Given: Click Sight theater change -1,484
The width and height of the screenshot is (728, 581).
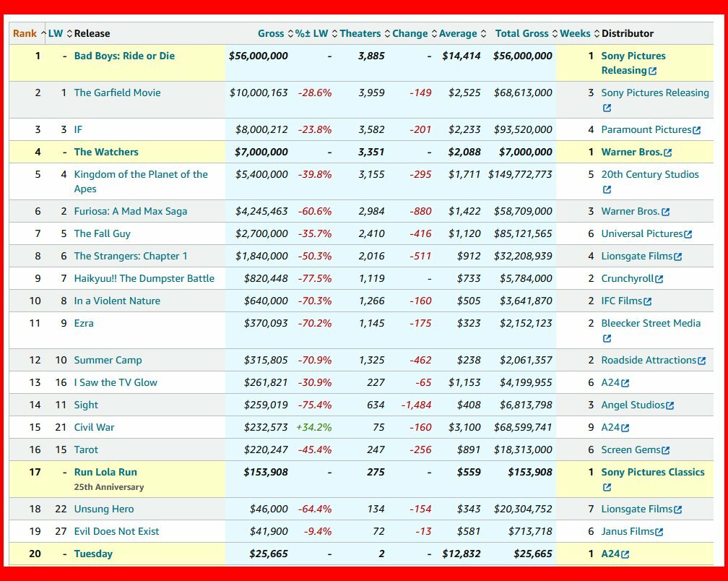Looking at the screenshot, I should tap(417, 405).
